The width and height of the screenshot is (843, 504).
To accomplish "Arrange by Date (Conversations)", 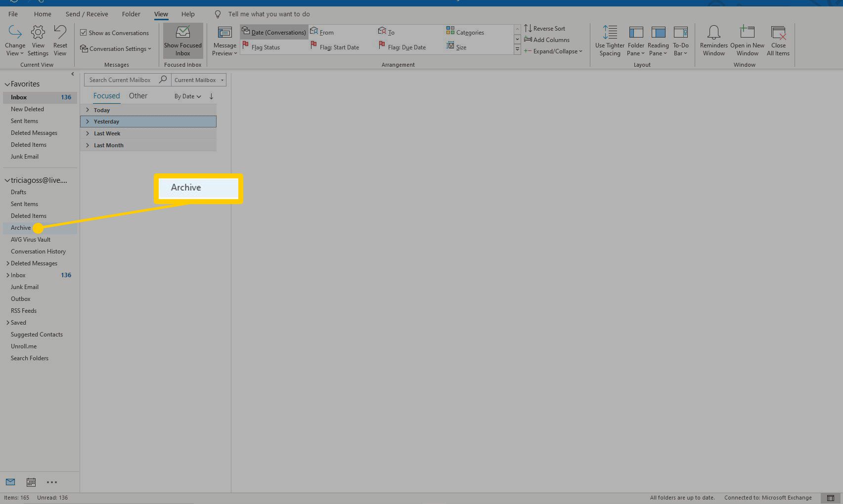I will coord(274,32).
